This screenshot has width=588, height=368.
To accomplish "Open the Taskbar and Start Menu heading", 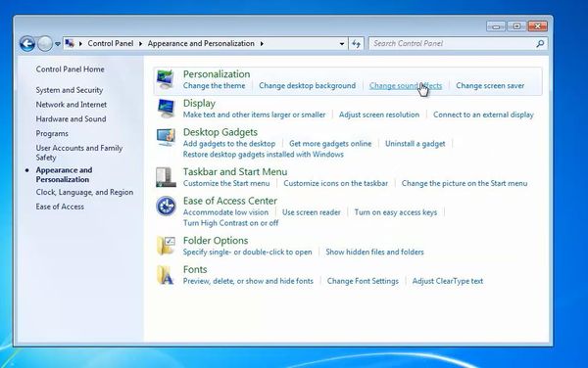I will pos(235,172).
